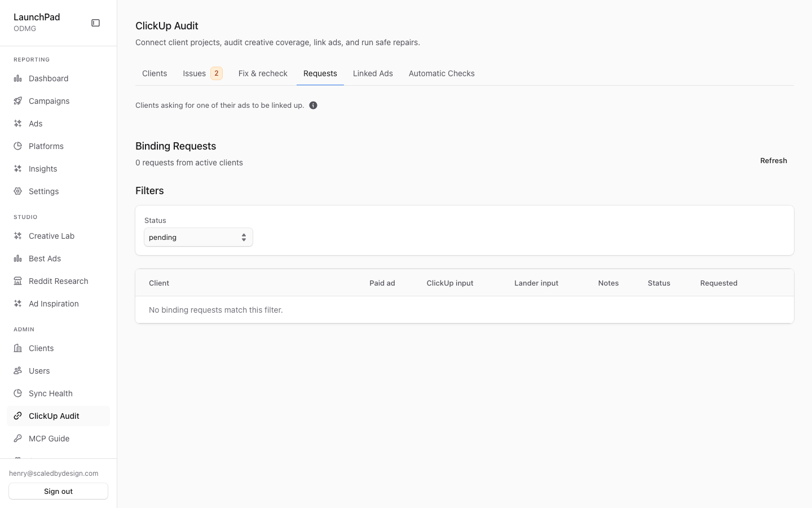This screenshot has width=812, height=508.
Task: Click the Campaigns rocket icon
Action: pos(18,101)
